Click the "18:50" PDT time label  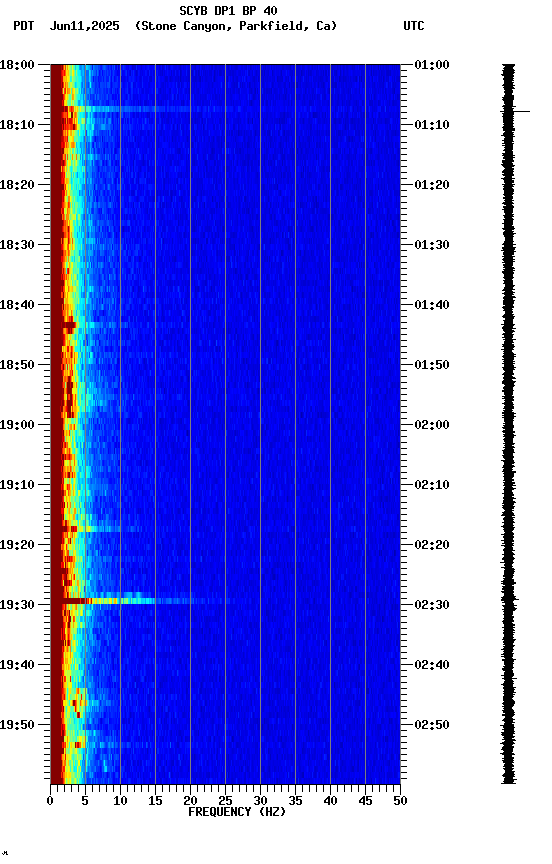click(x=17, y=365)
